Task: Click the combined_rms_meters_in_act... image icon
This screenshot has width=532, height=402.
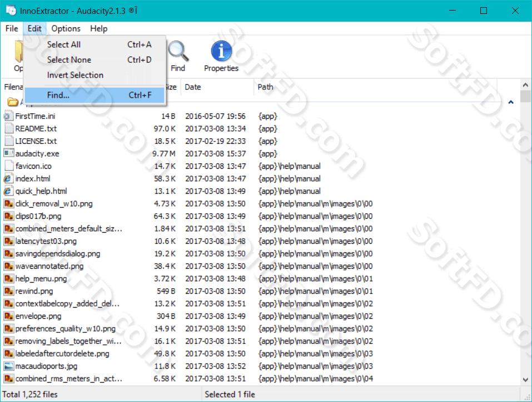Action: (x=8, y=379)
